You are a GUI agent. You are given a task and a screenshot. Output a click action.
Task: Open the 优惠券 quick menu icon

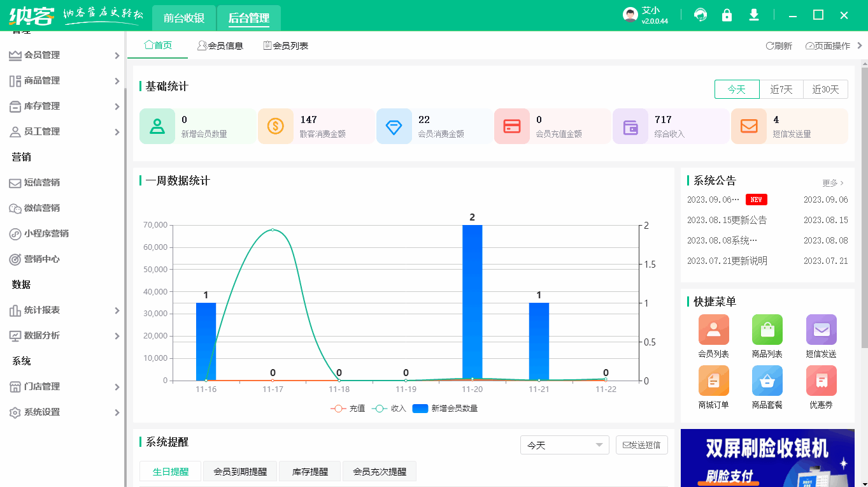click(821, 381)
